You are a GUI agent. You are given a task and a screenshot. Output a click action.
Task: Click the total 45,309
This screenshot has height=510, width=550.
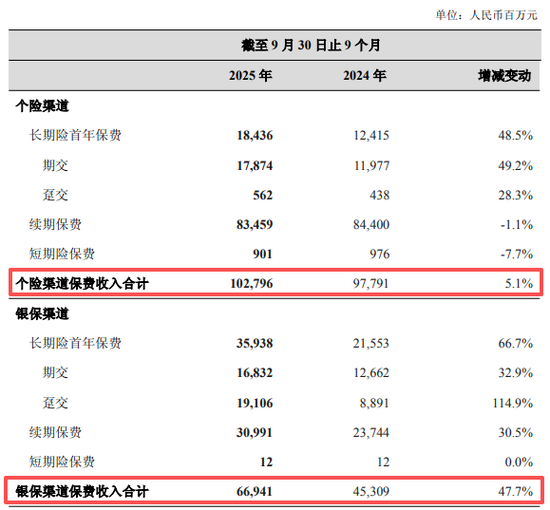click(x=371, y=492)
